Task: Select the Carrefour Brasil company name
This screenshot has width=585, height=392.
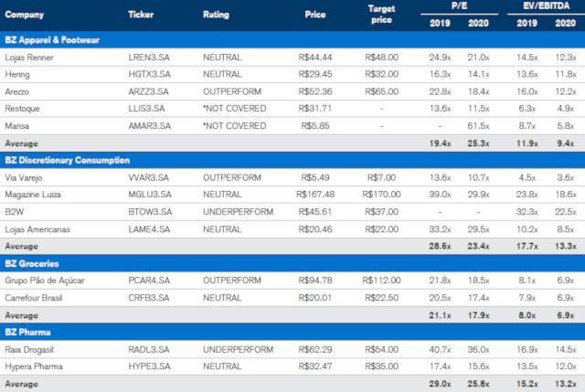Action: [x=34, y=298]
